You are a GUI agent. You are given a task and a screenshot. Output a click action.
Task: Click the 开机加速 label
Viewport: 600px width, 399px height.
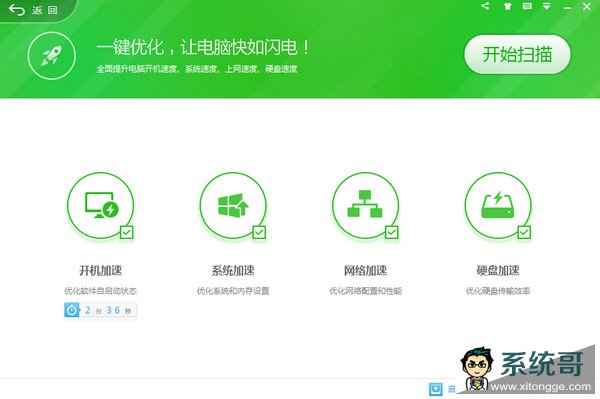point(101,270)
